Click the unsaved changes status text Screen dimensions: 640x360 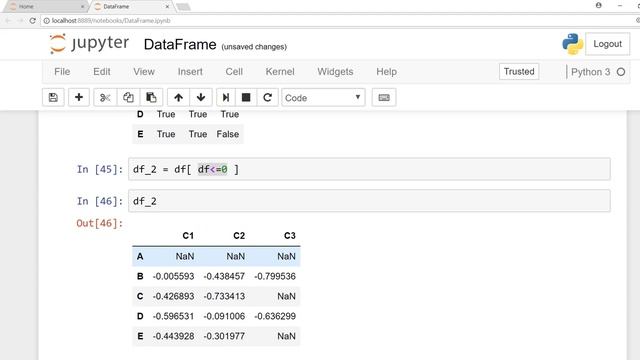click(x=254, y=47)
